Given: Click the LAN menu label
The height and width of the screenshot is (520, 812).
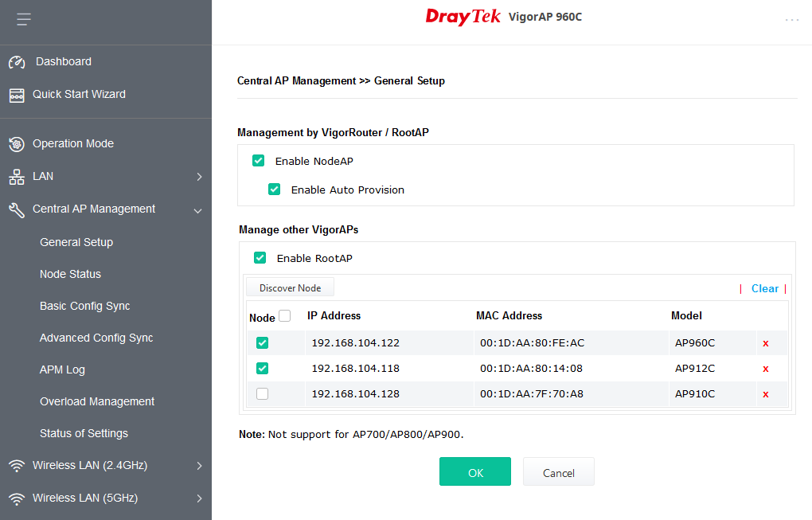Looking at the screenshot, I should (x=43, y=176).
